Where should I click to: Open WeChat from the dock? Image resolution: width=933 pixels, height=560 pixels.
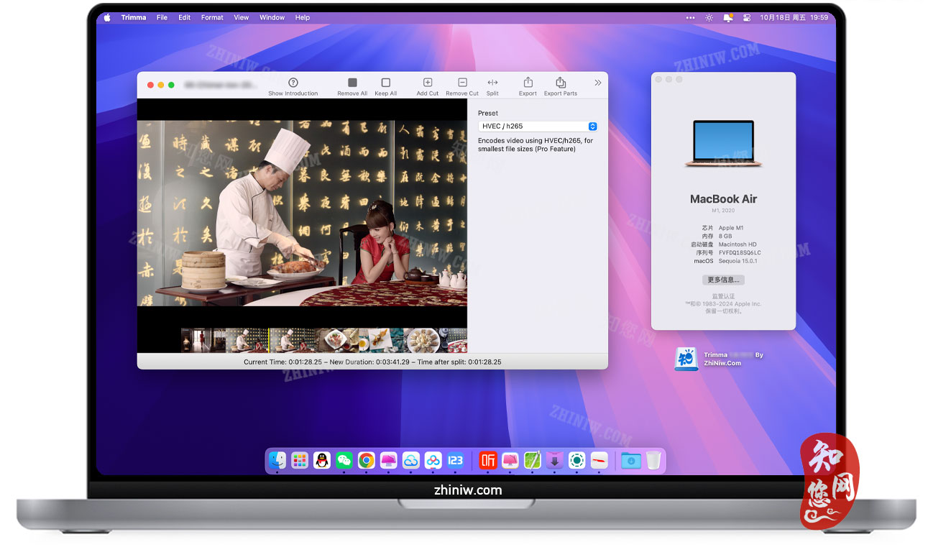(x=344, y=460)
